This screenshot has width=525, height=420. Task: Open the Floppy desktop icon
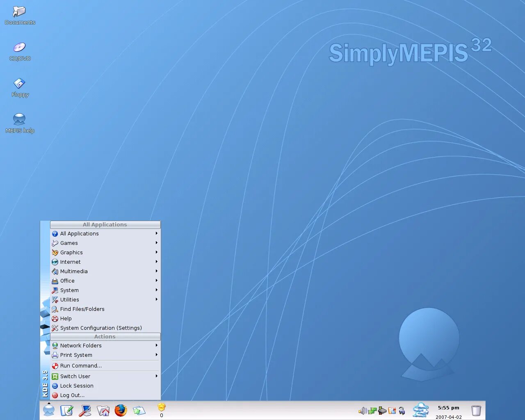[x=20, y=88]
